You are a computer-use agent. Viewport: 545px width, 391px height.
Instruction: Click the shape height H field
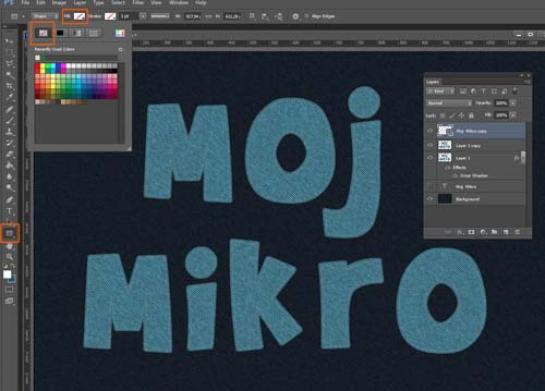231,16
